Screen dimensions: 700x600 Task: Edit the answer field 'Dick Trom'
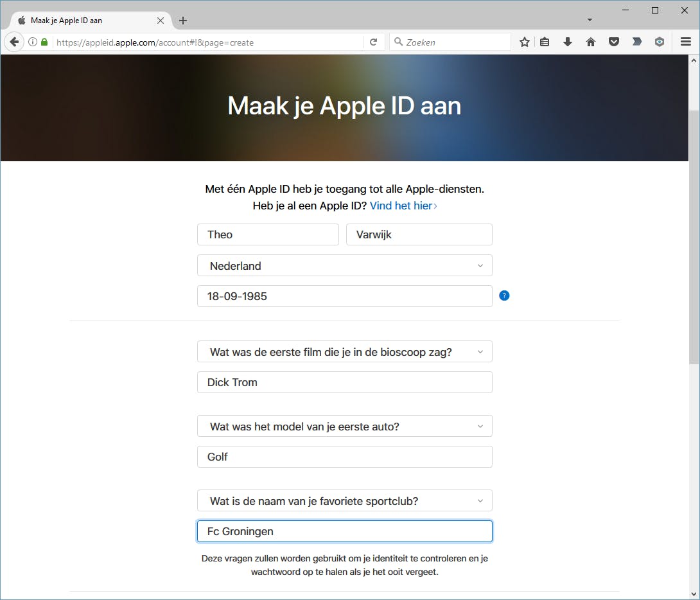tap(345, 382)
